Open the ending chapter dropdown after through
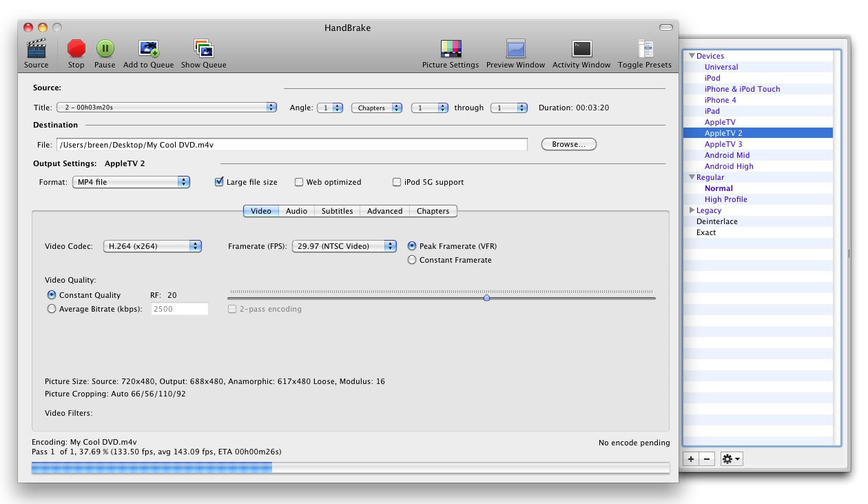 (x=509, y=108)
